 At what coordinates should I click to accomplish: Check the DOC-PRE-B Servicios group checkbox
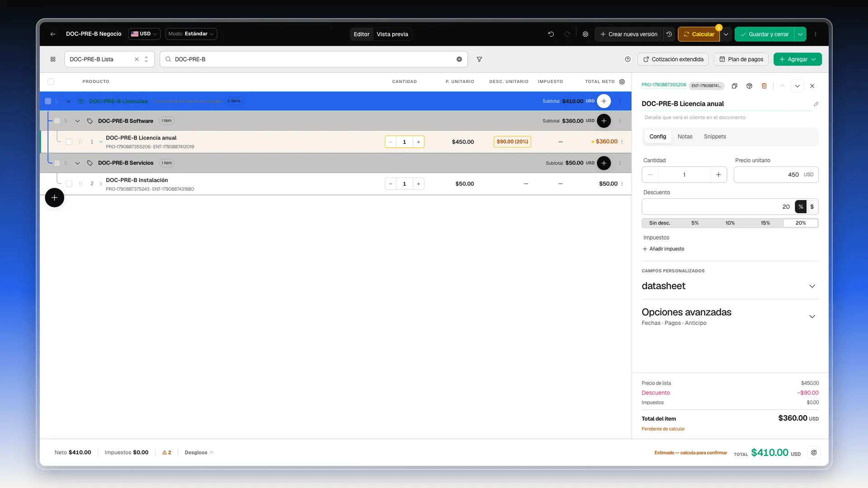[57, 163]
